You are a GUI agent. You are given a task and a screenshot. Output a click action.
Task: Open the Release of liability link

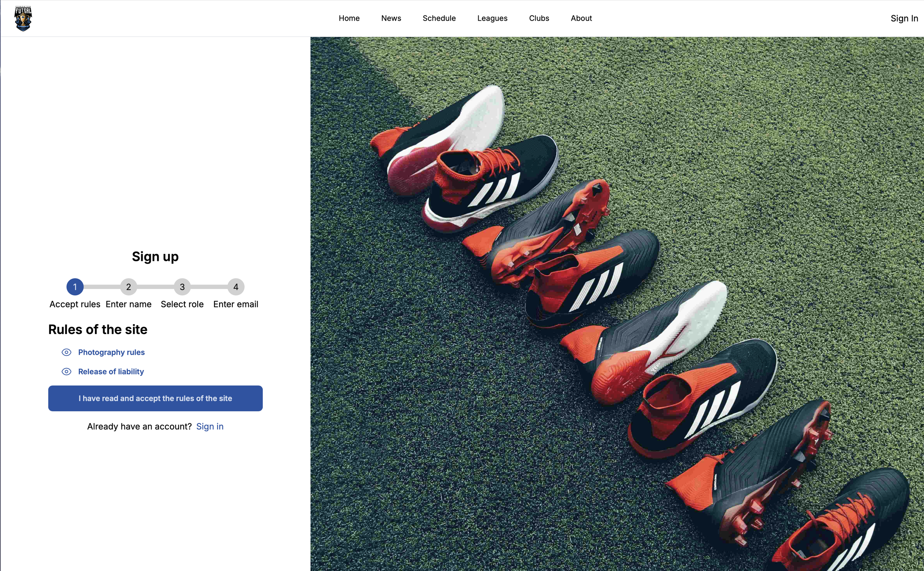pyautogui.click(x=111, y=371)
